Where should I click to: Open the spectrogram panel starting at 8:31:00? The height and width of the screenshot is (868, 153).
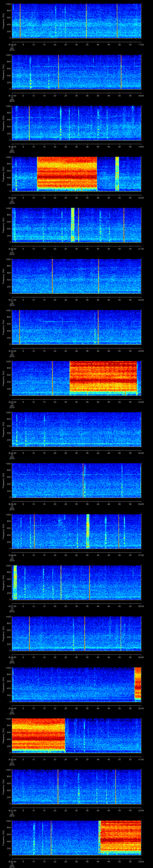[77, 787]
